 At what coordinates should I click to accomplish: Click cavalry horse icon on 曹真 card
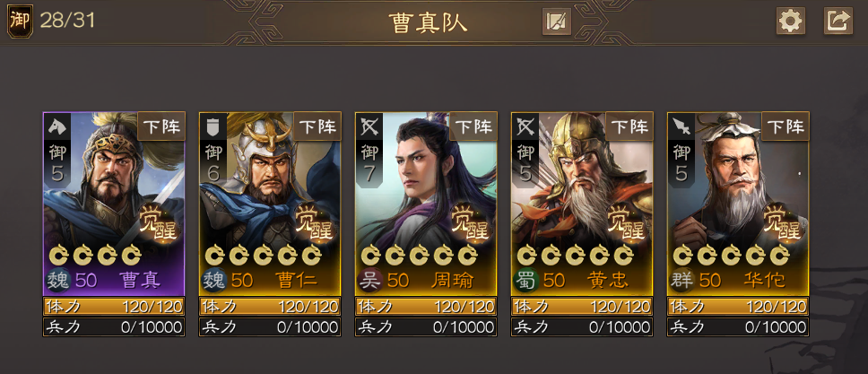pos(57,126)
